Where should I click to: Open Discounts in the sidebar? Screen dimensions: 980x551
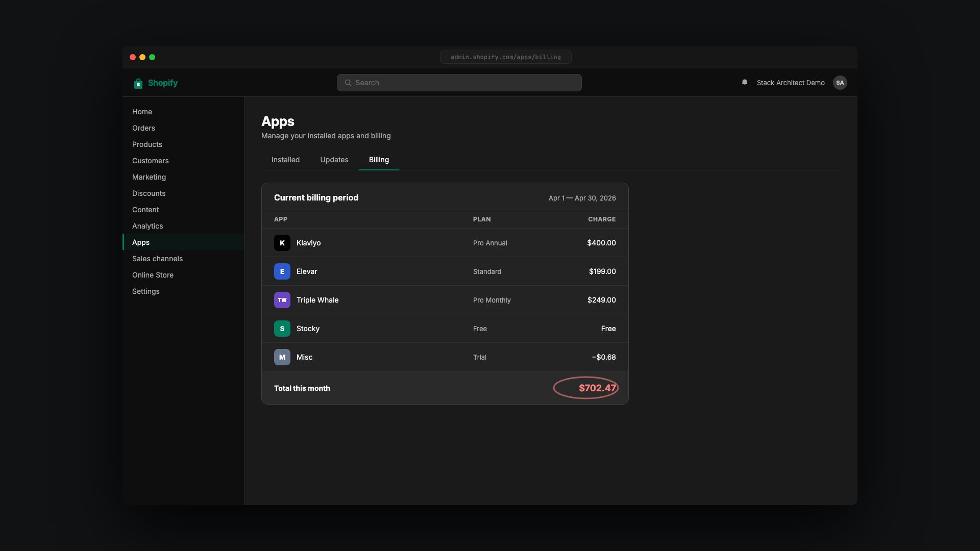(183, 193)
